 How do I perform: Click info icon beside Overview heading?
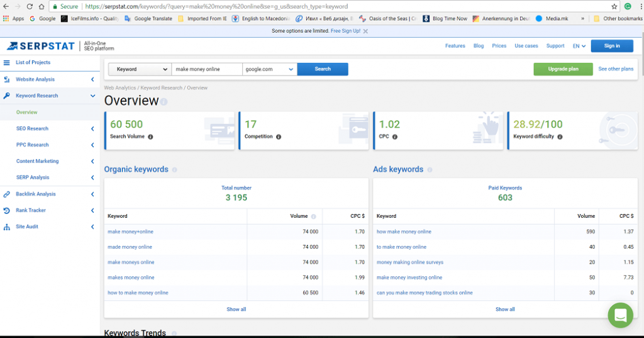tap(164, 101)
